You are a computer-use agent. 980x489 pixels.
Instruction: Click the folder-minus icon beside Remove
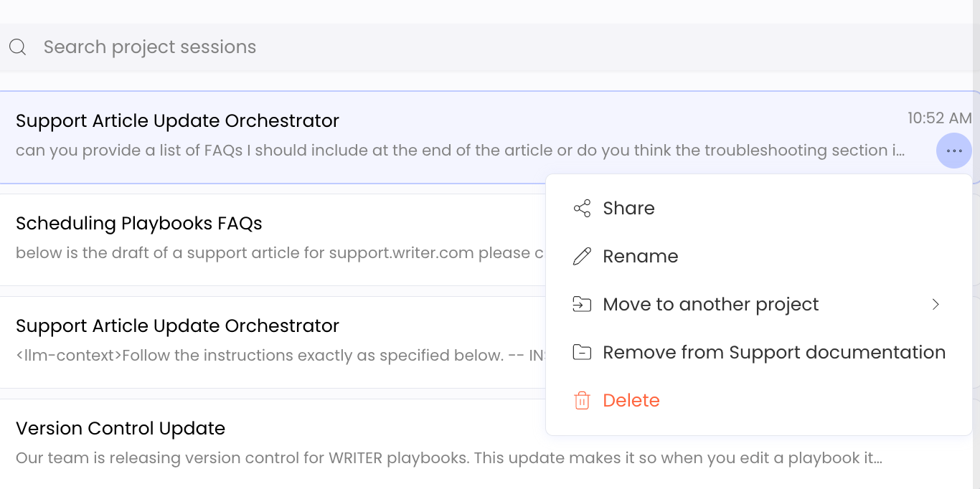(x=582, y=353)
